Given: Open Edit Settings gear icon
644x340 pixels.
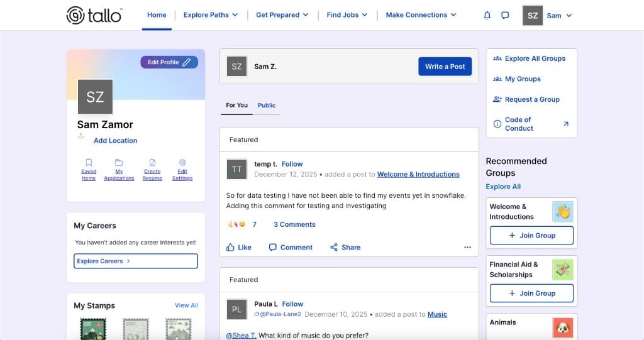Looking at the screenshot, I should pyautogui.click(x=182, y=162).
